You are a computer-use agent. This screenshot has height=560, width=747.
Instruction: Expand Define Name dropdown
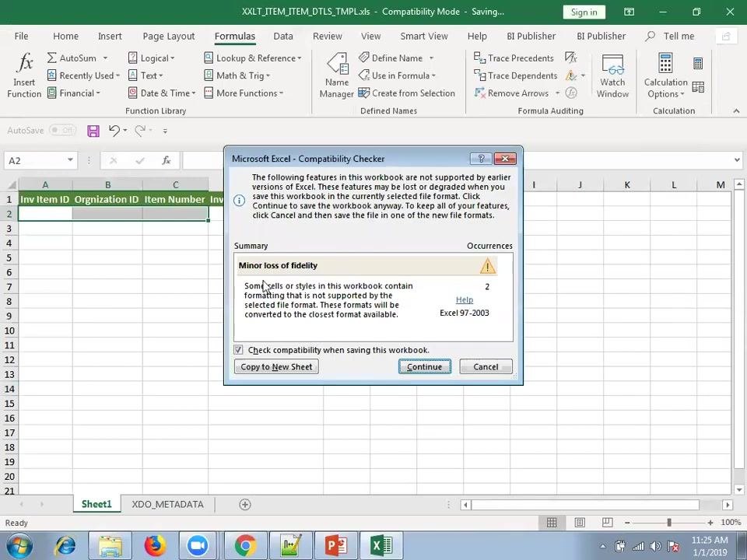(x=431, y=58)
